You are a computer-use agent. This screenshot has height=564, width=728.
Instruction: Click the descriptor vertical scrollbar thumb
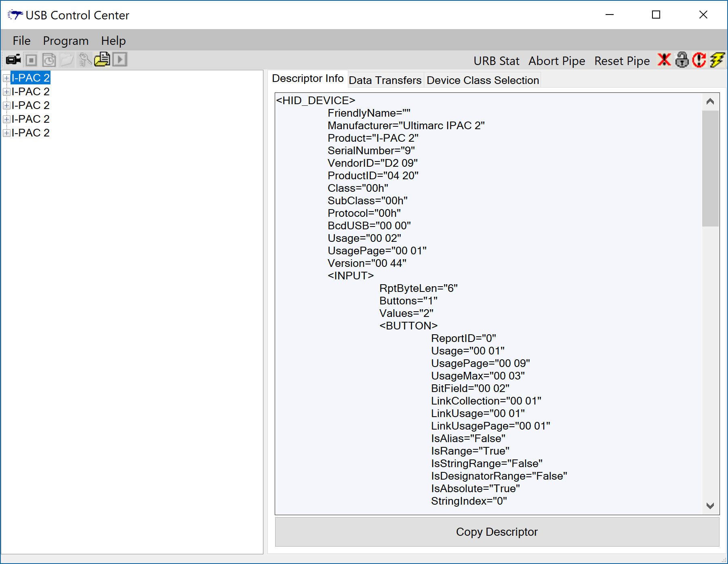coord(710,168)
